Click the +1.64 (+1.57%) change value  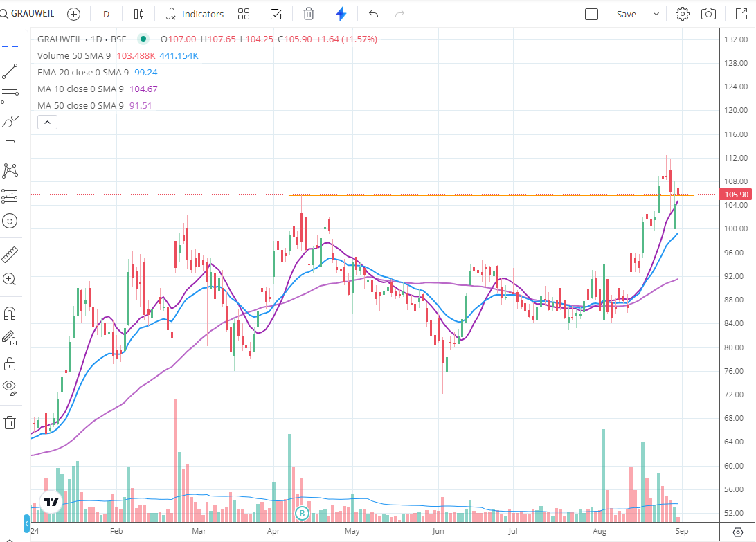(x=347, y=39)
